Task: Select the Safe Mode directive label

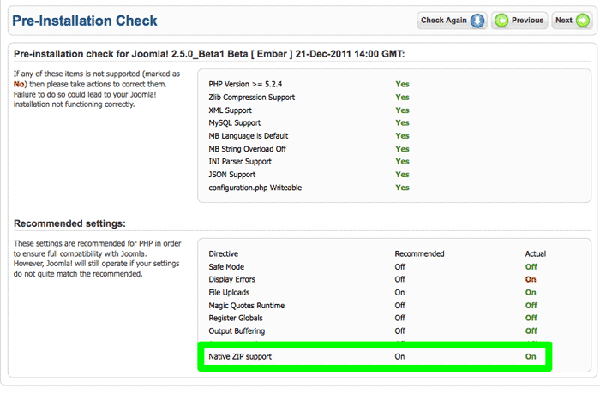Action: click(x=226, y=267)
